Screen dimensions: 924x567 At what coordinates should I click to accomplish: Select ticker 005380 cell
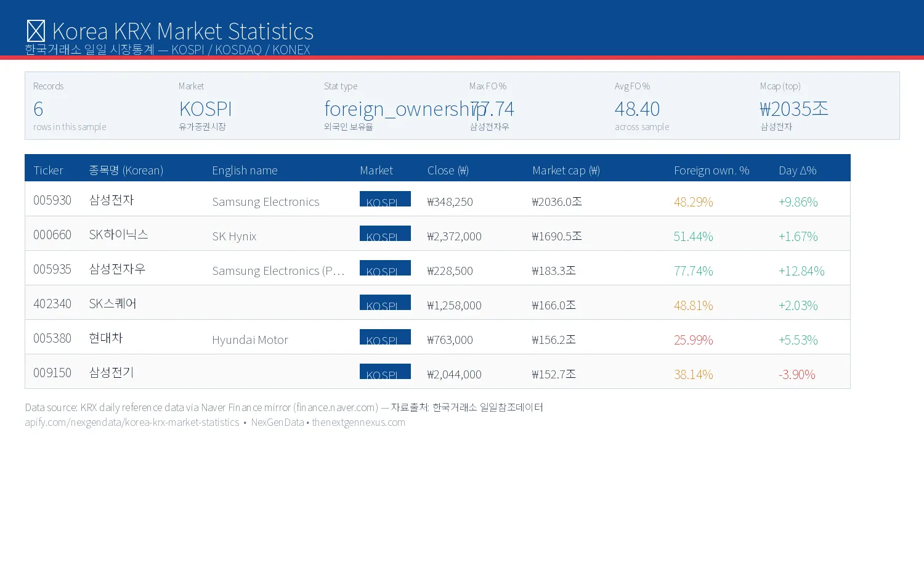coord(52,338)
